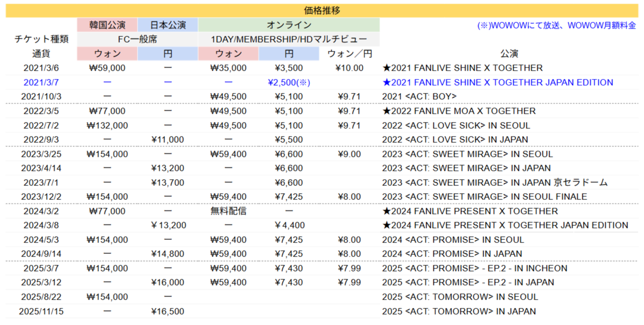The height and width of the screenshot is (325, 644).
Task: Click ₩59,400 in the 2024/9/14 row
Action: click(228, 254)
